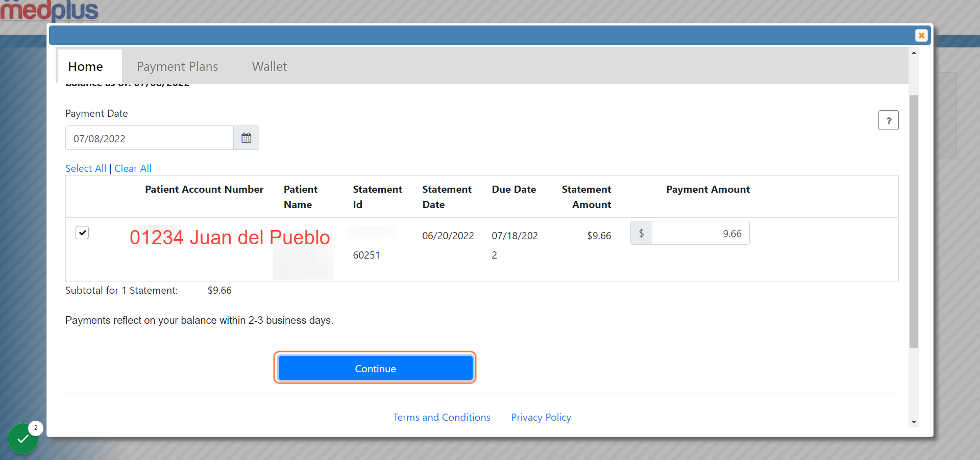Click the Due Date column header
Screen dimensions: 980x460
(514, 189)
